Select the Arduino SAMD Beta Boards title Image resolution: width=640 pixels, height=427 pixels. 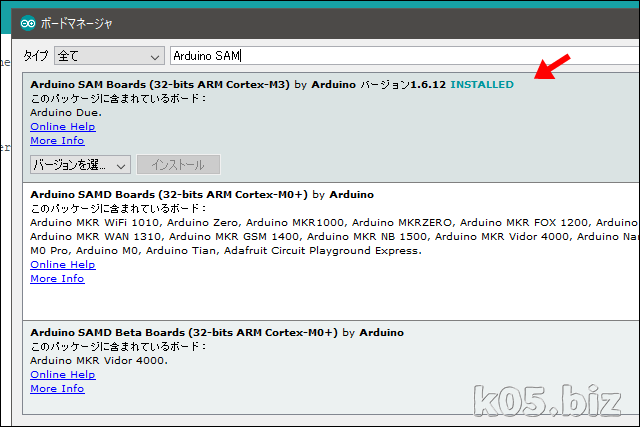click(184, 332)
